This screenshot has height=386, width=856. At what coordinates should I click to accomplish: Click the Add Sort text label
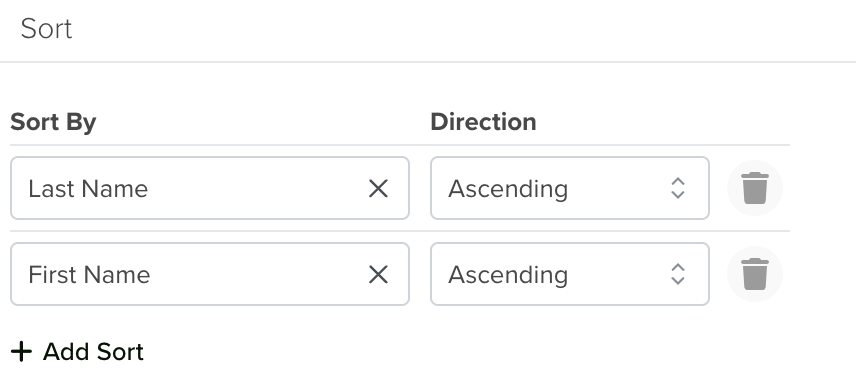click(x=93, y=352)
